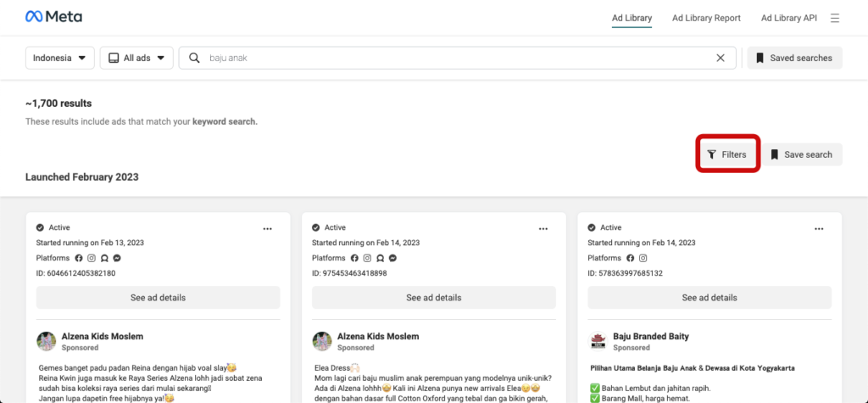Click Messenger platform icon on ad 6046612405382180
The image size is (868, 403).
click(117, 258)
